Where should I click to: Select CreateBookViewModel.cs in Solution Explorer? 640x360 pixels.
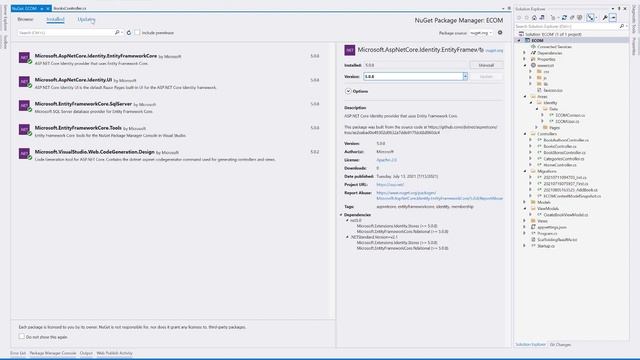click(566, 215)
